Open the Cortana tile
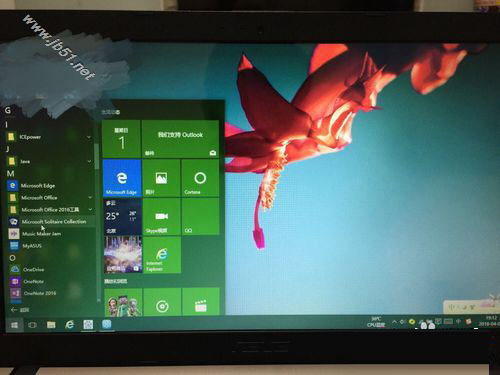Viewport: 500px width, 375px height. point(200,178)
